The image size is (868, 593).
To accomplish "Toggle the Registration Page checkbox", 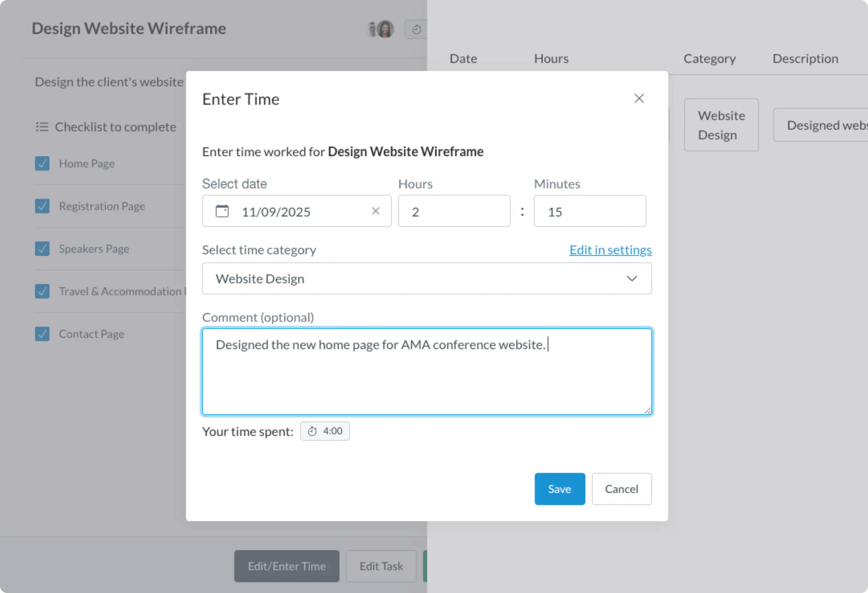I will [42, 206].
